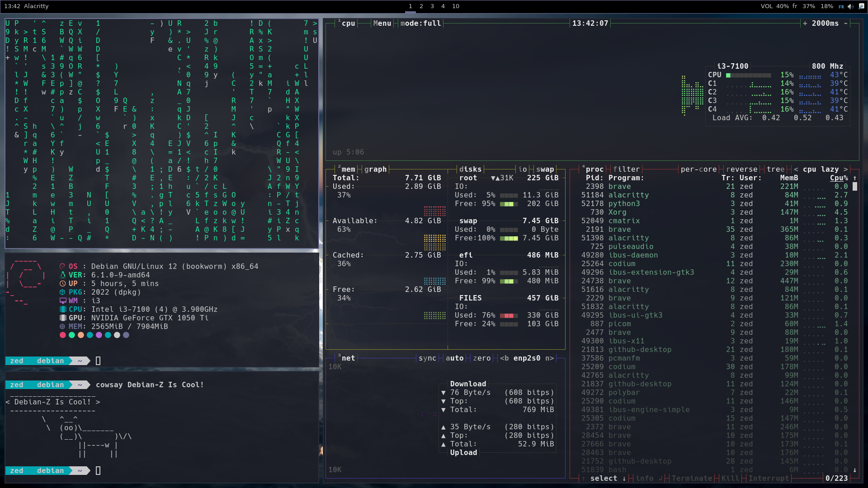Toggle zero mode in the net panel
This screenshot has height=488, width=868.
click(482, 358)
